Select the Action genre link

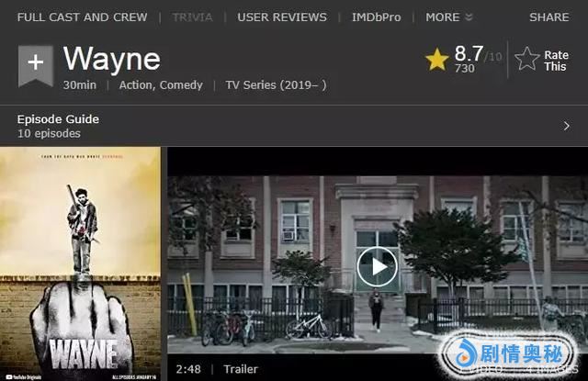pyautogui.click(x=137, y=85)
